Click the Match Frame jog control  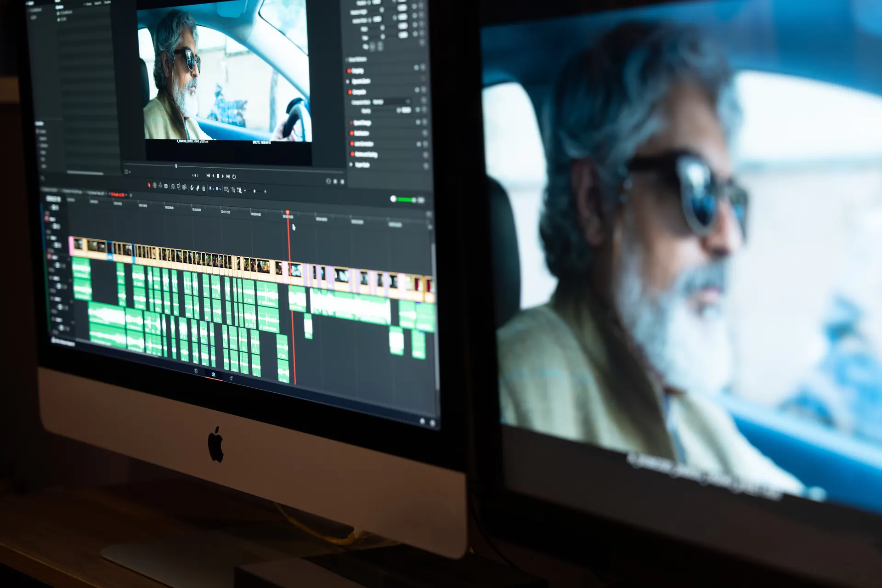(195, 175)
